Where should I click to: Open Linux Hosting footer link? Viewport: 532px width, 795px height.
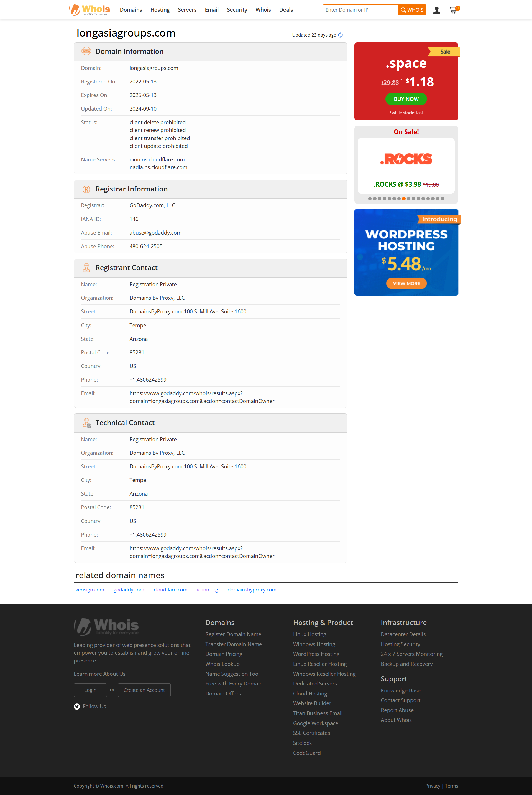[310, 634]
